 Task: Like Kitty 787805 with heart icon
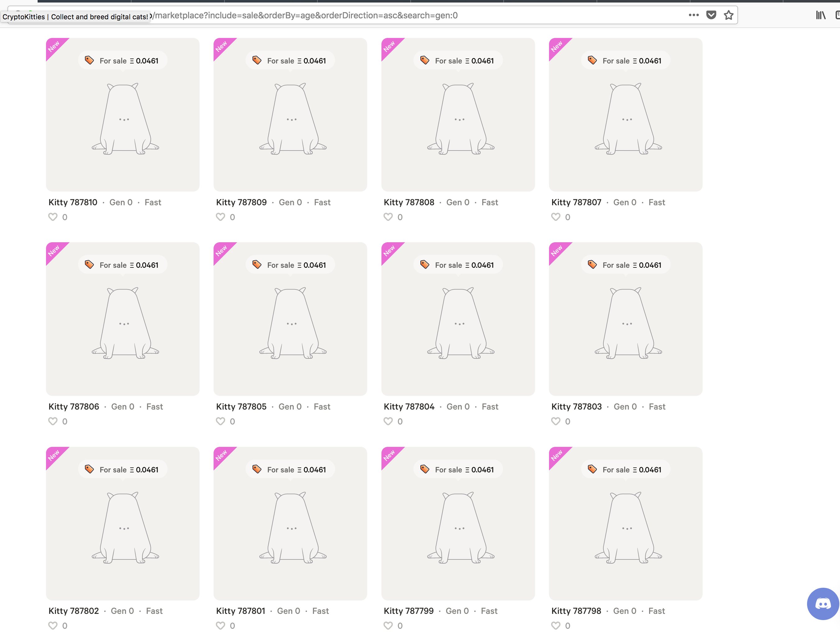(220, 421)
